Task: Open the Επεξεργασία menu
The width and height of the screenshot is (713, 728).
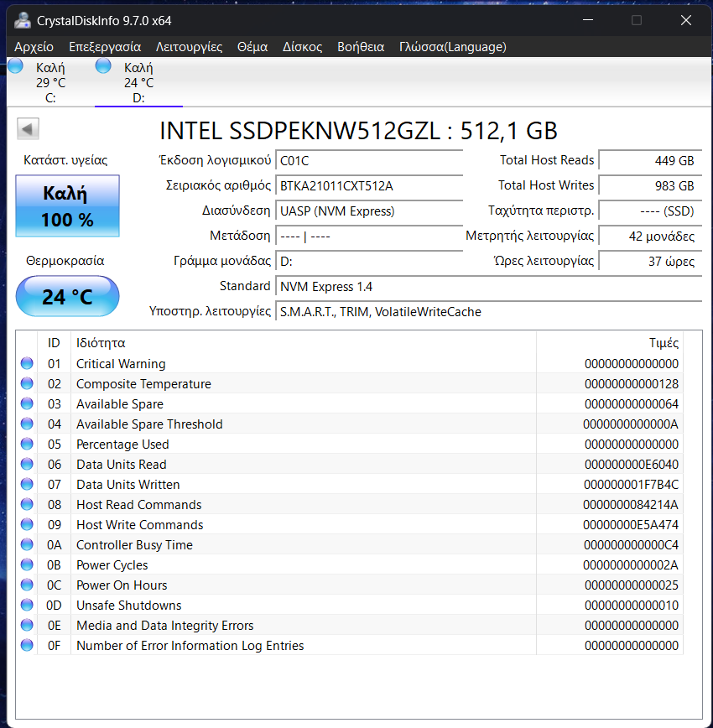Action: pyautogui.click(x=105, y=47)
